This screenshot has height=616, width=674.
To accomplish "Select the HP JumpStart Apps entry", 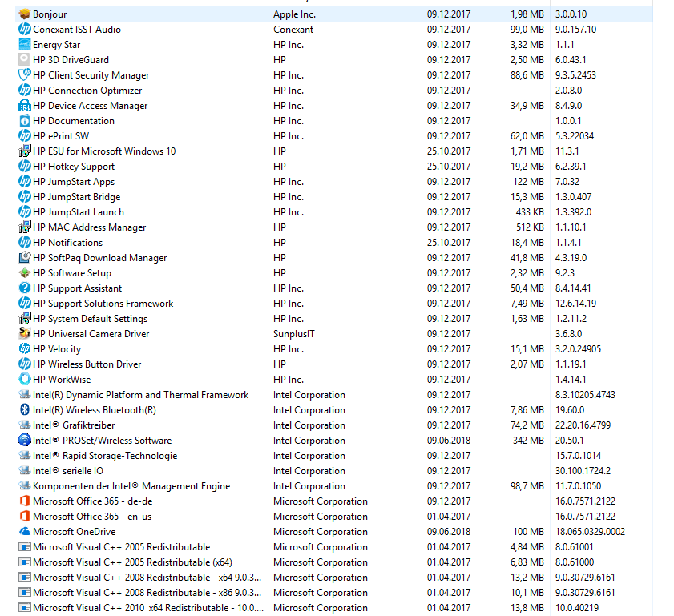I will (334, 182).
